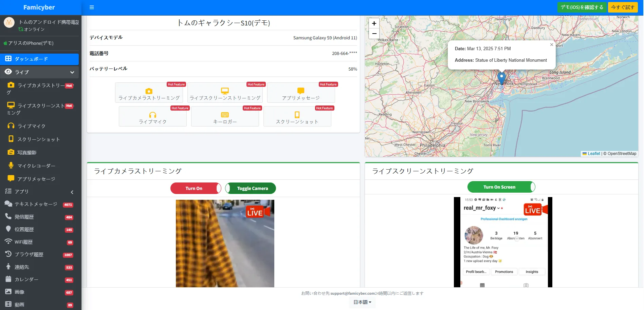Open ライブマイク hot feature card
The height and width of the screenshot is (310, 644).
[153, 116]
